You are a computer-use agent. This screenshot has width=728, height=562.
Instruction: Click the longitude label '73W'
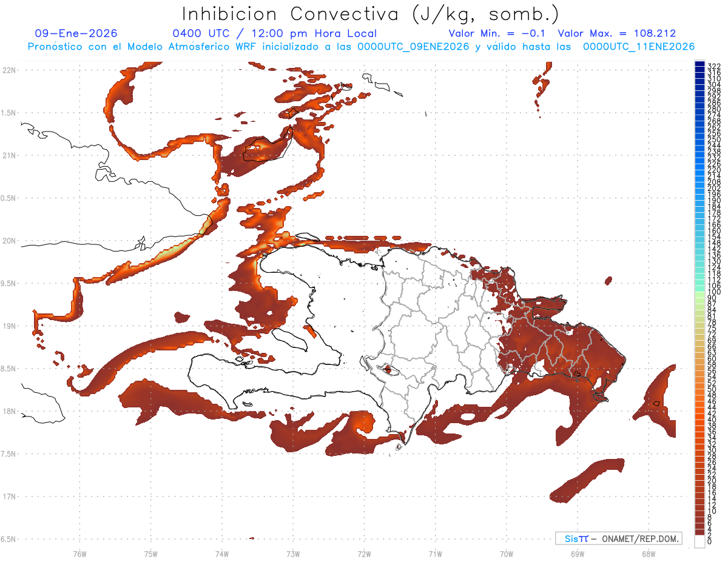[293, 553]
